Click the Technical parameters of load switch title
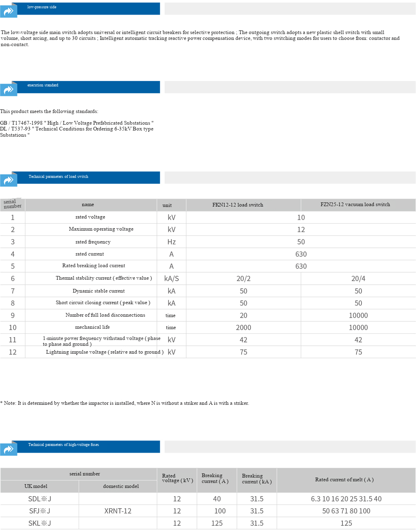 58,177
